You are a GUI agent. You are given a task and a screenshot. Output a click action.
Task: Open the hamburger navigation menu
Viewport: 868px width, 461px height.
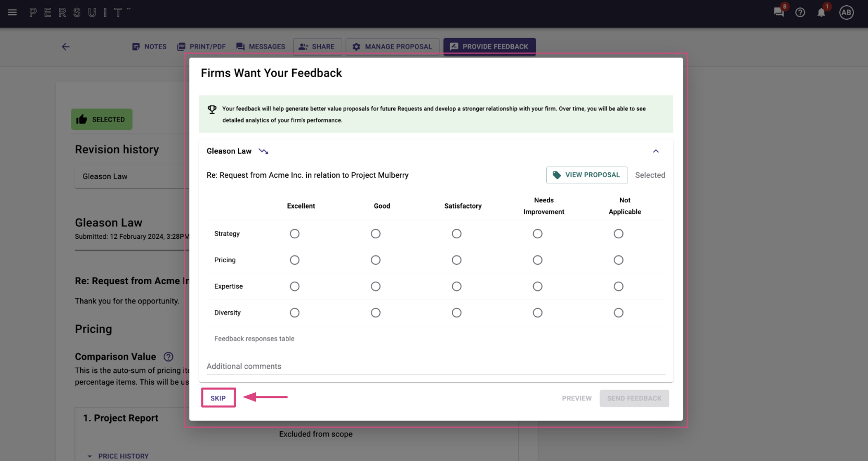(13, 13)
